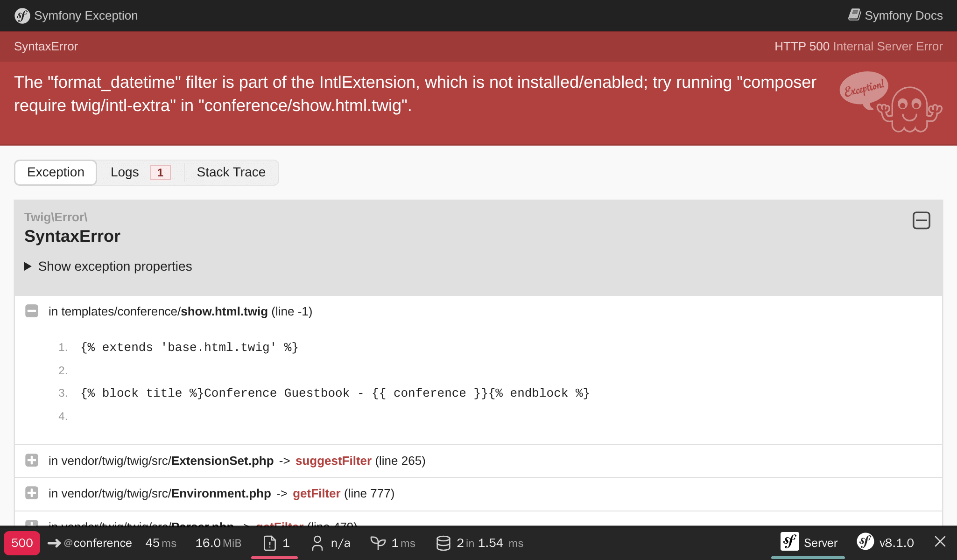Click the getFilter method in Environment.php row

tap(317, 493)
